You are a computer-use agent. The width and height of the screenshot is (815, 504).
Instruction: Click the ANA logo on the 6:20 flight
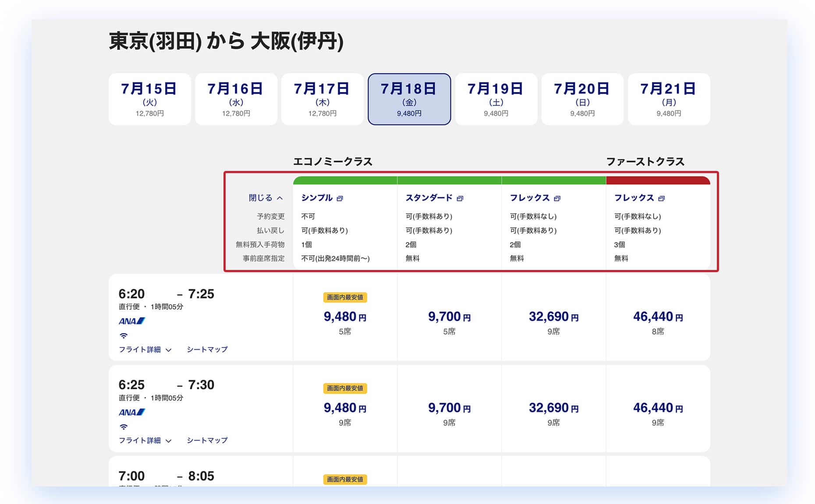131,321
